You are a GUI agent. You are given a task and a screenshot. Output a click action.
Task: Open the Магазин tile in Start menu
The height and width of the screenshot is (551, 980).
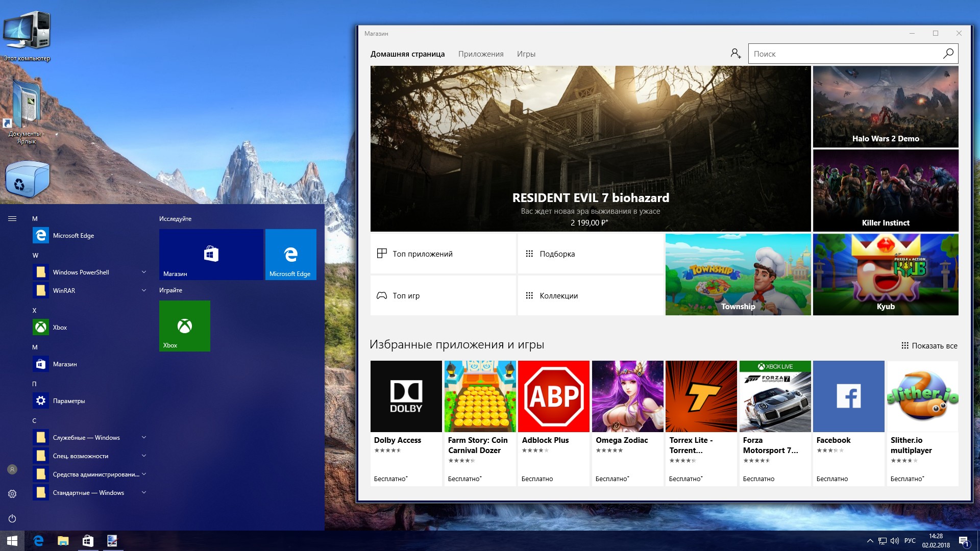point(211,254)
